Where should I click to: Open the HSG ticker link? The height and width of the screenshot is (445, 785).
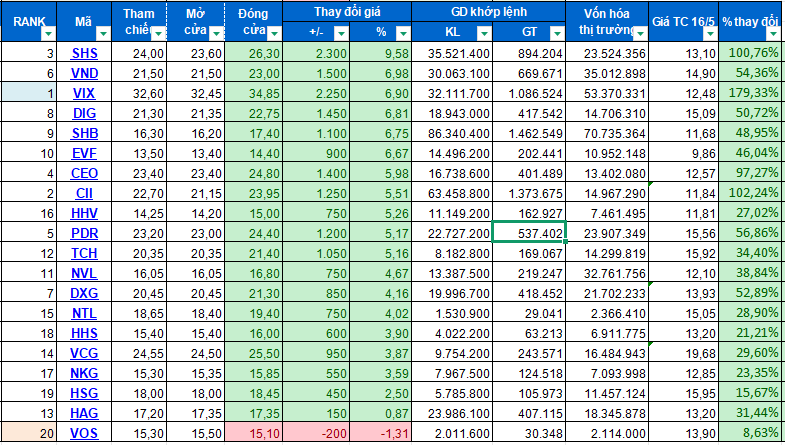[84, 393]
